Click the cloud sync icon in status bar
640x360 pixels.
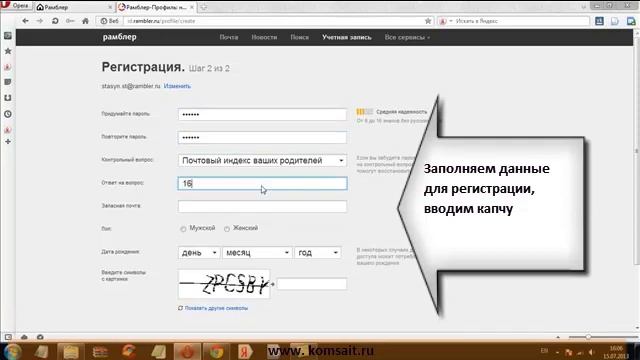(24, 337)
